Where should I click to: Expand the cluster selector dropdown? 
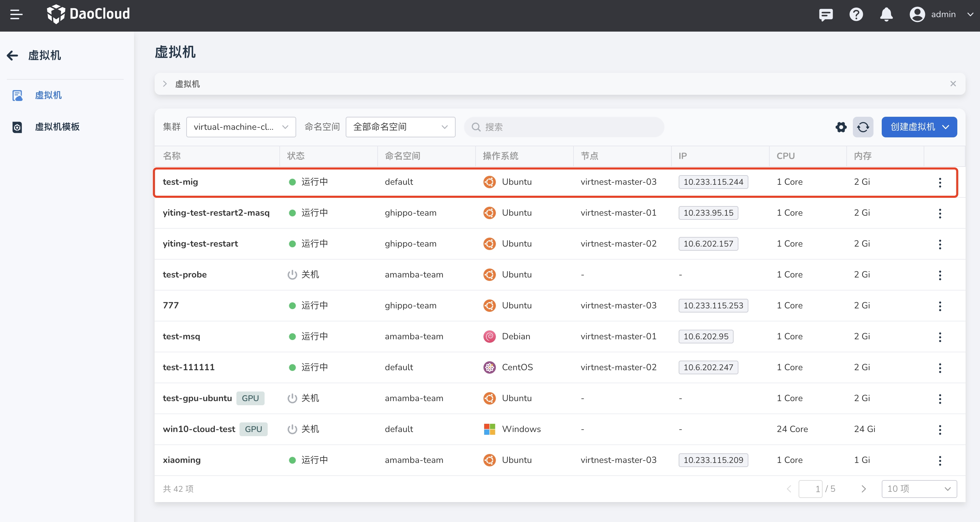(x=241, y=127)
